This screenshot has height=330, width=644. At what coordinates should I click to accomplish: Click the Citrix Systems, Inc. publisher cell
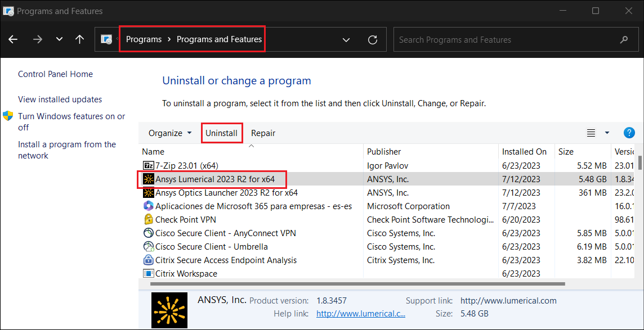tap(401, 260)
